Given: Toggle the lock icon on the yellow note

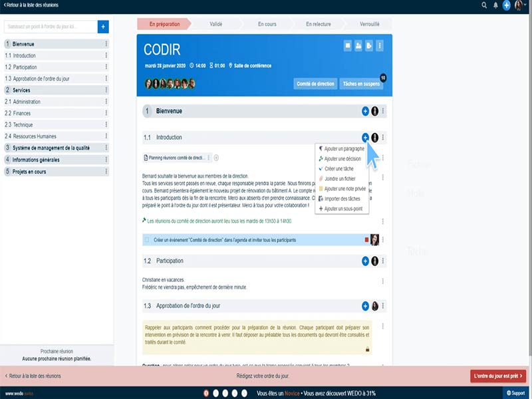Looking at the screenshot, I should 368,348.
